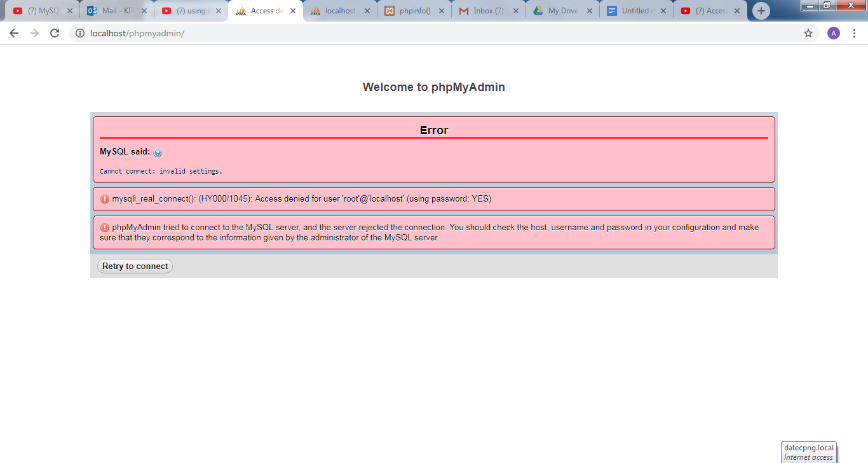Close the localhost tab

coord(367,11)
